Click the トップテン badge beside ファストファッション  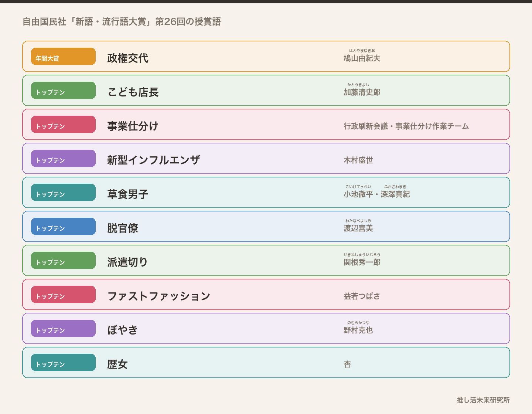pos(63,295)
